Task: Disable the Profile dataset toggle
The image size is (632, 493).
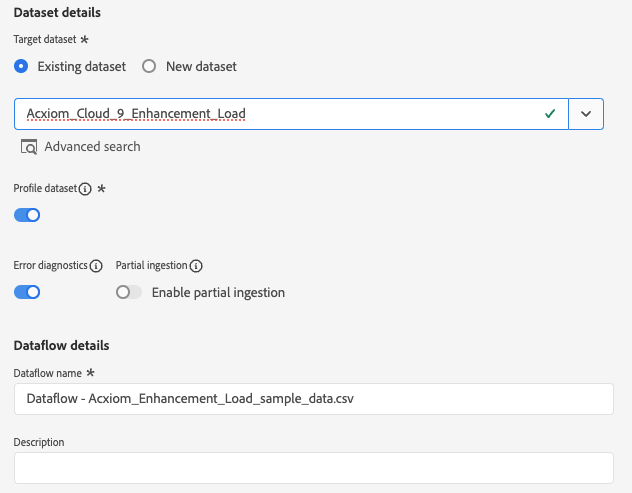Action: pyautogui.click(x=28, y=214)
